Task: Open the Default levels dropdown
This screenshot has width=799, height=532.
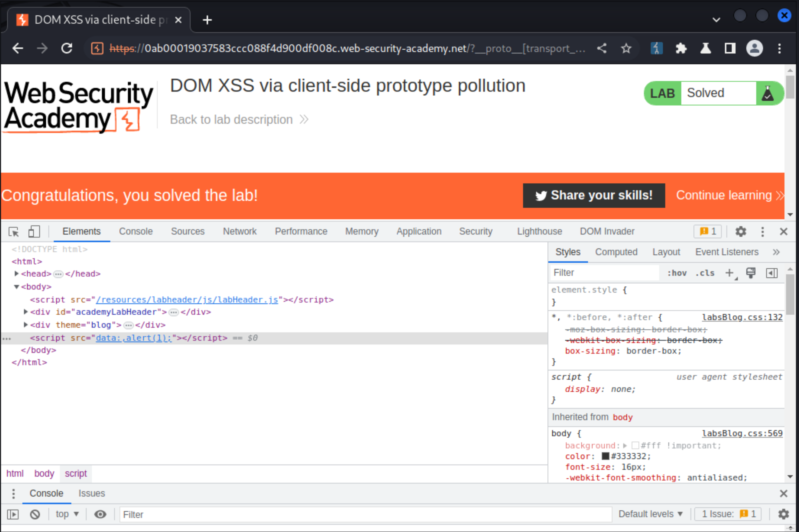Action: [650, 514]
